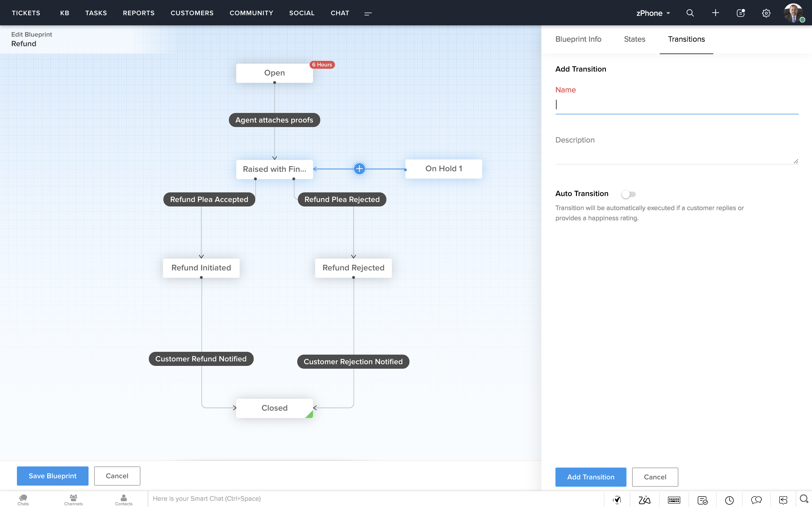Open the Zia assistant in bottom bar

[644, 500]
